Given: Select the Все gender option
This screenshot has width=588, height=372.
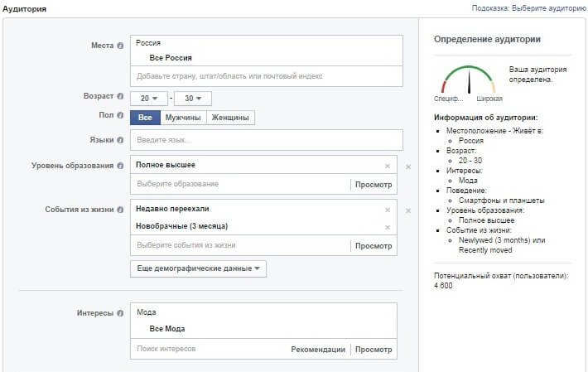Looking at the screenshot, I should [x=145, y=118].
